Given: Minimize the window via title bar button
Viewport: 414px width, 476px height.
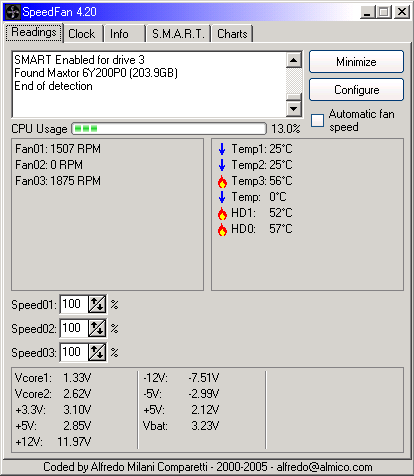Looking at the screenshot, I should (x=367, y=12).
